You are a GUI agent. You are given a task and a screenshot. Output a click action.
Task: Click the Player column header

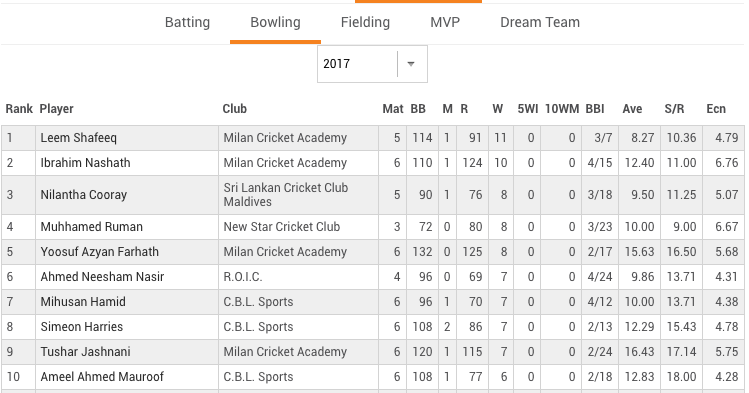point(56,109)
